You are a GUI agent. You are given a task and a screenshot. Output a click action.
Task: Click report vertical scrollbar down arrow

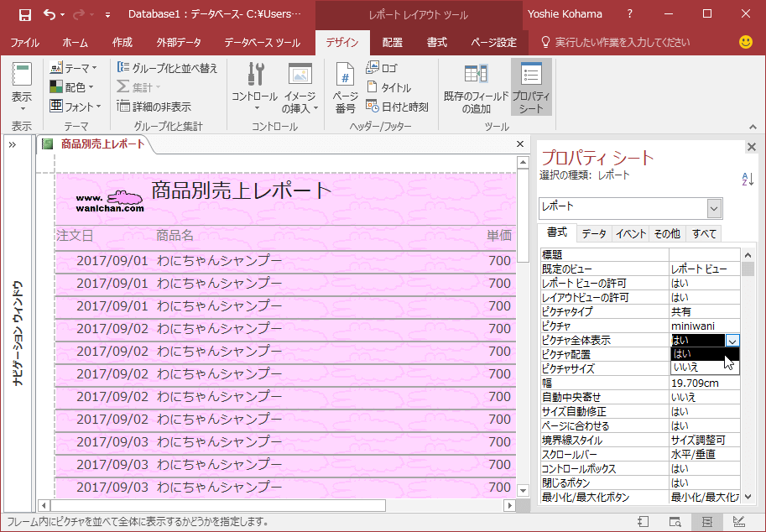pyautogui.click(x=523, y=490)
